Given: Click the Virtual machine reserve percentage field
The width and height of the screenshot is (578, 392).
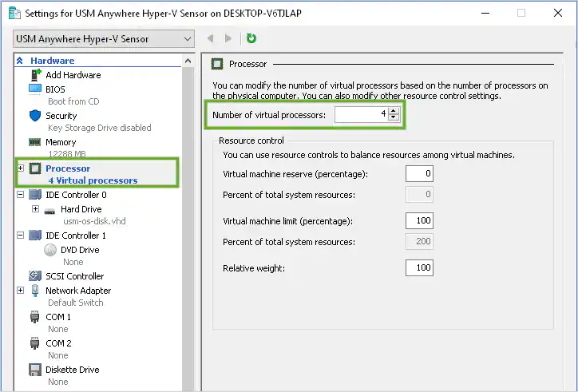Looking at the screenshot, I should point(419,174).
